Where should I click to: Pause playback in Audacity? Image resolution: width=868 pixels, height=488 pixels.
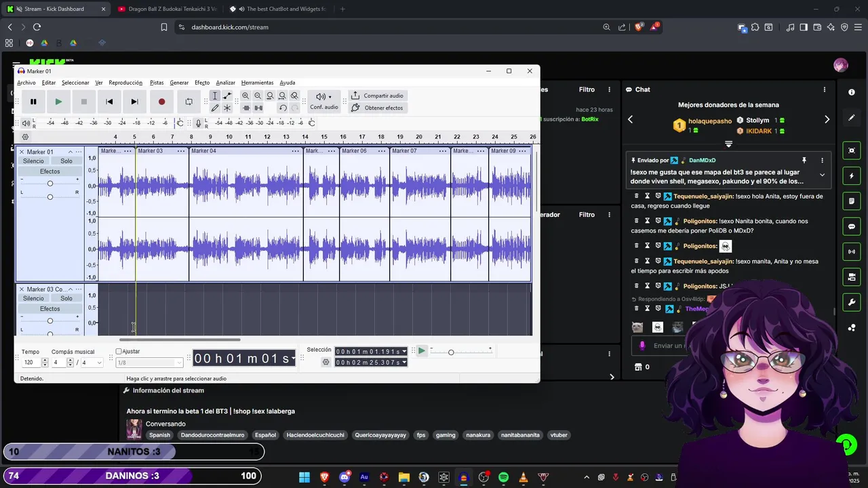pyautogui.click(x=33, y=102)
